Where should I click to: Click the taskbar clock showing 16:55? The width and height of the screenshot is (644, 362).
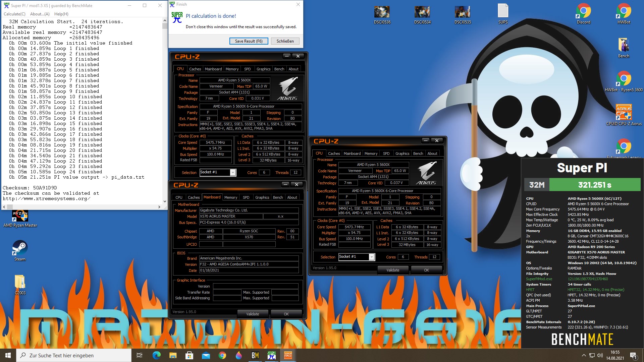click(615, 355)
